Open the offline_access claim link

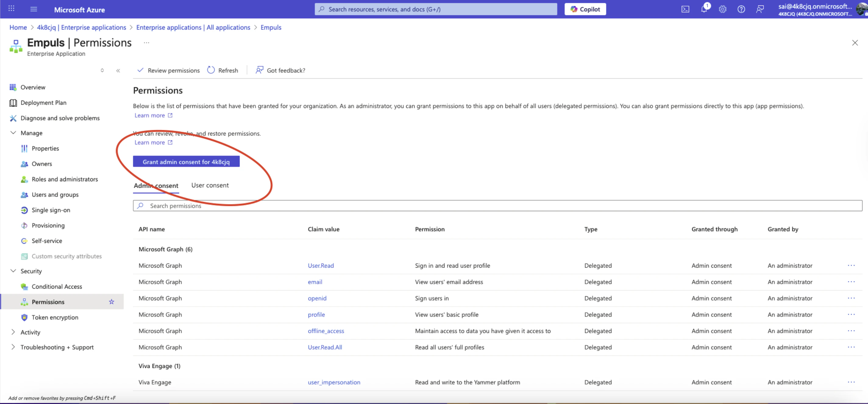pos(326,331)
